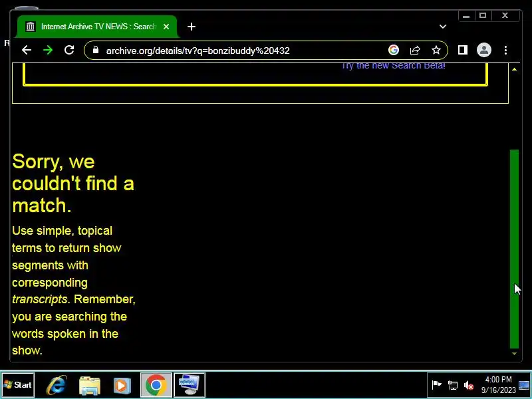This screenshot has width=532, height=399.
Task: Click the italic word 'transcripts'
Action: point(39,299)
